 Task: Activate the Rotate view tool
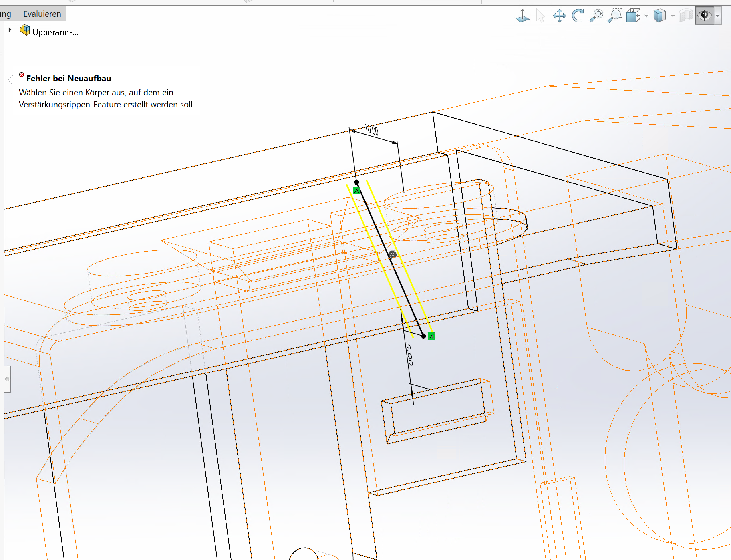(x=578, y=16)
